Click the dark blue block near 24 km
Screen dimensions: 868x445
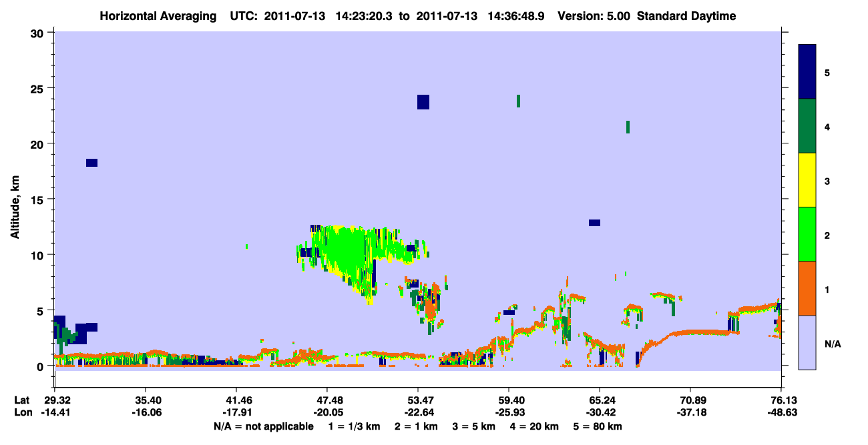click(423, 102)
